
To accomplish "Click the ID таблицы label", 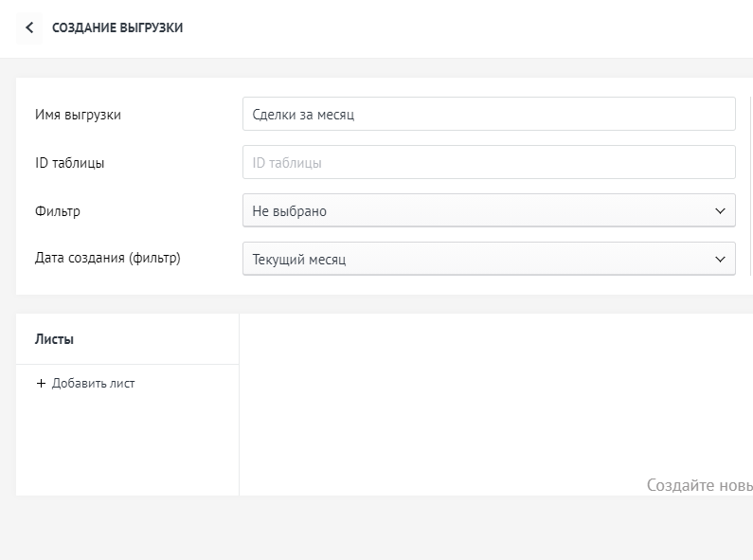I will (x=70, y=163).
